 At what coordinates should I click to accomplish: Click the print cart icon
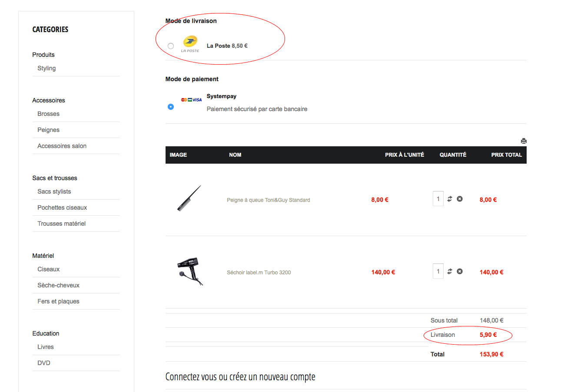[x=524, y=141]
